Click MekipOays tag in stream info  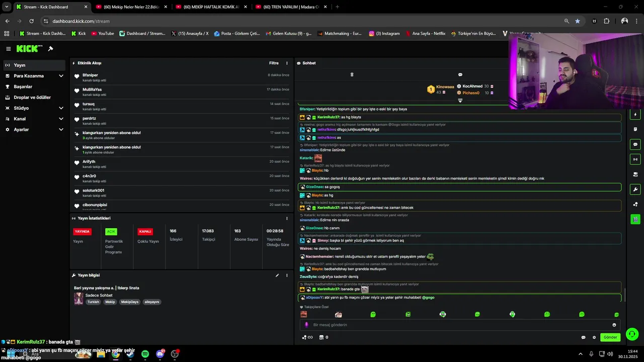tap(130, 302)
